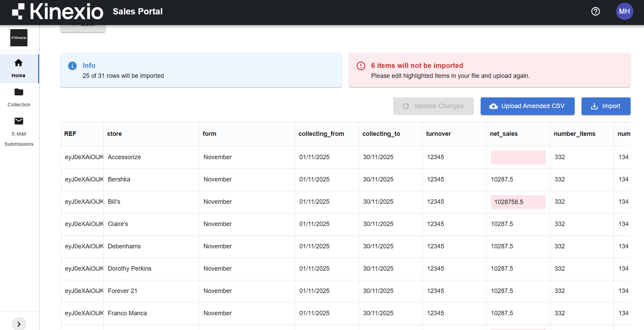
Task: Click the net_sales column header
Action: pyautogui.click(x=504, y=134)
